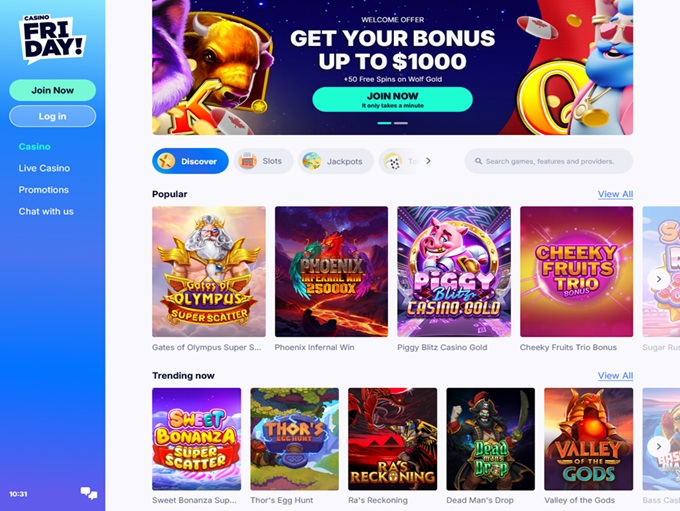This screenshot has width=680, height=511.
Task: Open Piggy Blitz Casino Gold game thumbnail
Action: 454,272
